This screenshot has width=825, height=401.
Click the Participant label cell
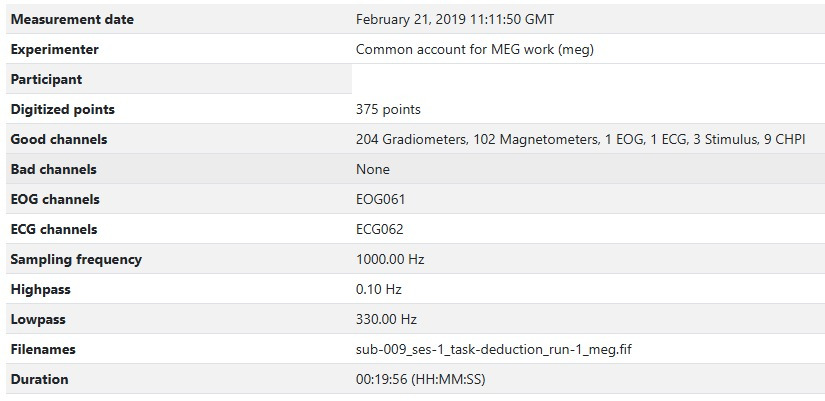tap(179, 79)
